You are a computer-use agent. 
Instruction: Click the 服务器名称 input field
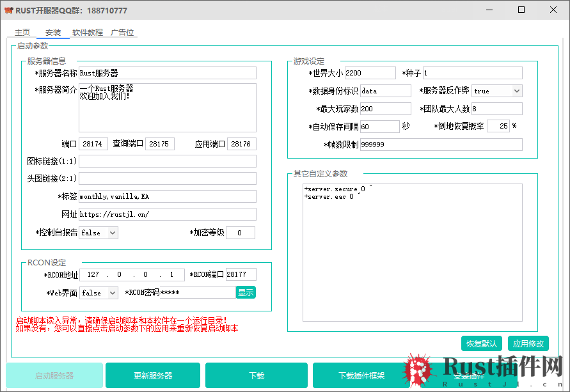tap(168, 73)
